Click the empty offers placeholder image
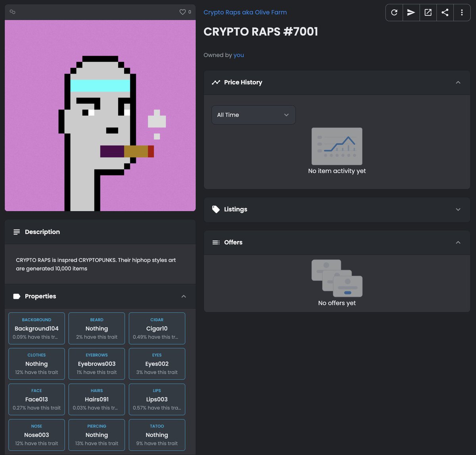 point(337,278)
